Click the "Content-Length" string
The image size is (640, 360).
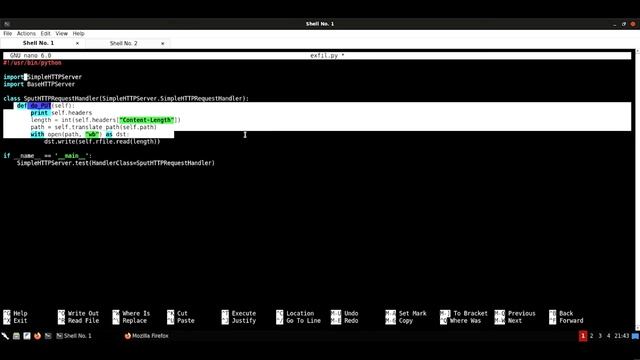coord(147,120)
